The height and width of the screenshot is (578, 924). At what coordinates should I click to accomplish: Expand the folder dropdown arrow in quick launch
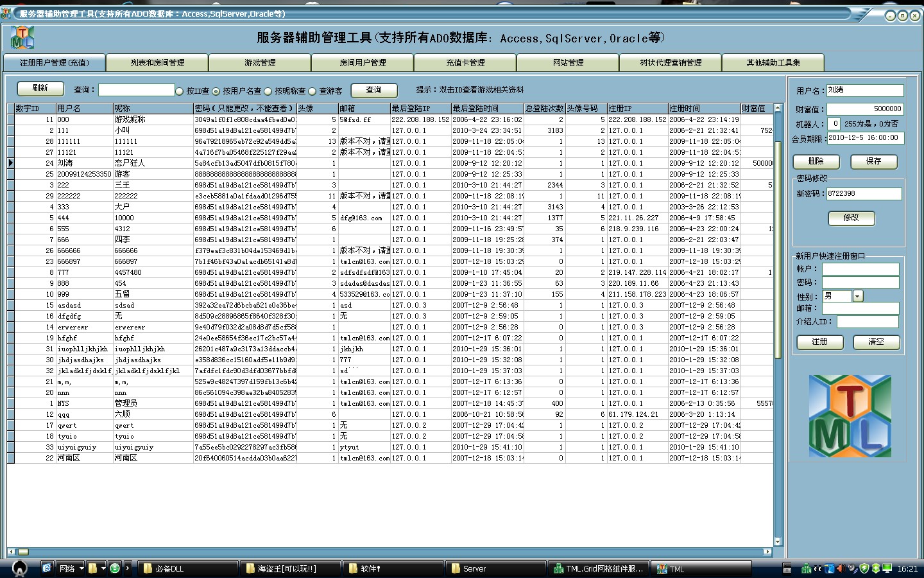coord(103,568)
